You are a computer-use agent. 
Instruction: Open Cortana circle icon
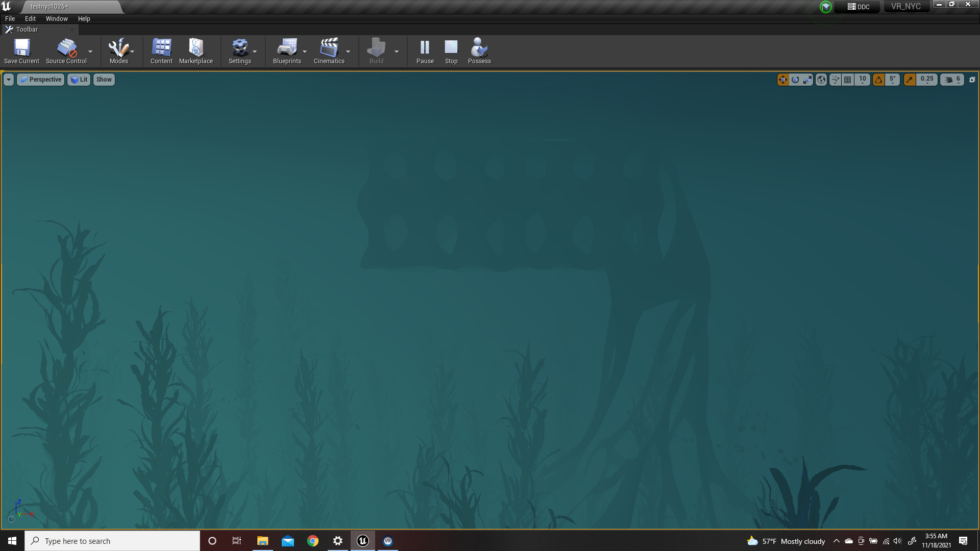click(x=212, y=541)
